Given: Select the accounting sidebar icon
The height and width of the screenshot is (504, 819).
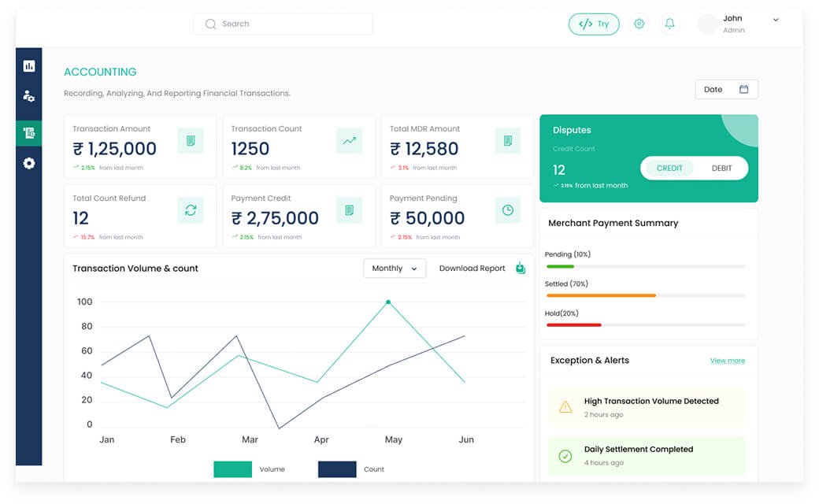Looking at the screenshot, I should tap(29, 133).
